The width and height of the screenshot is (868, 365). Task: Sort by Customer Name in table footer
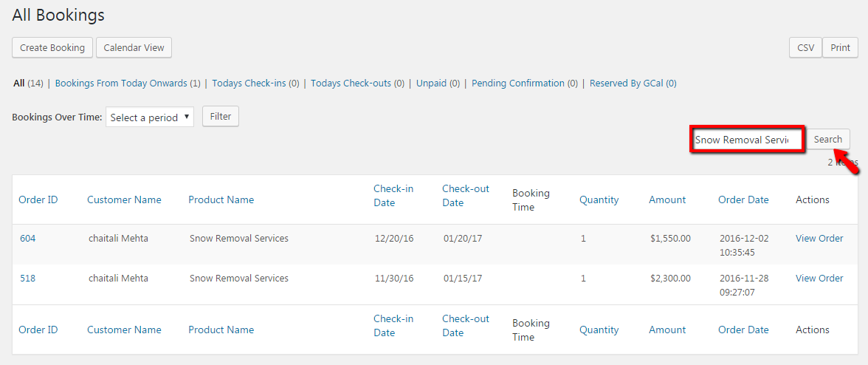124,330
